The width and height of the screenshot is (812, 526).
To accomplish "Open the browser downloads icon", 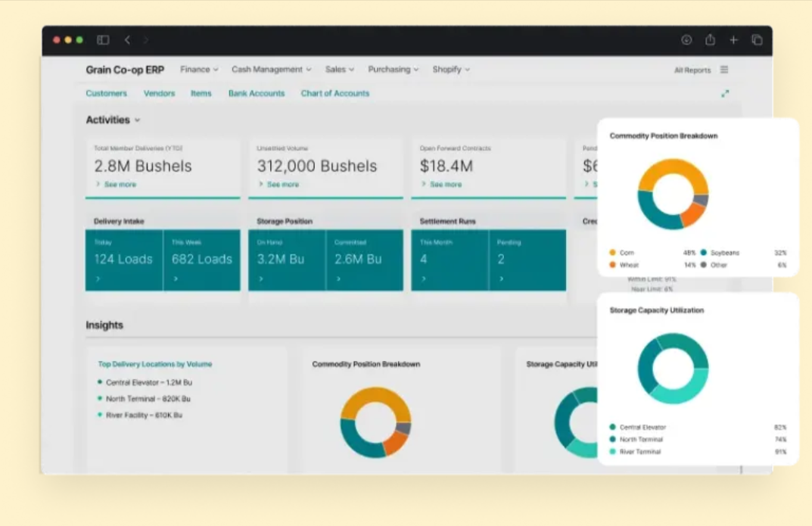I will [686, 40].
